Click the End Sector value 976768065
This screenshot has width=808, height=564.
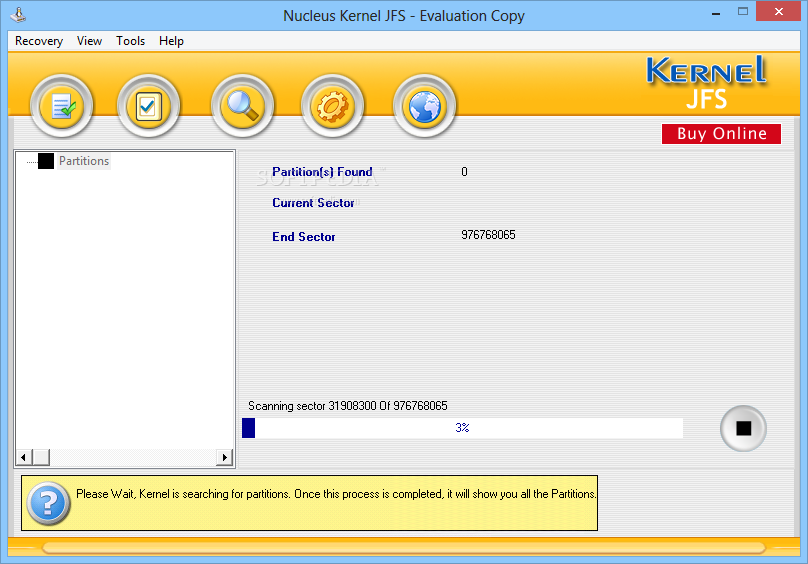coord(488,235)
